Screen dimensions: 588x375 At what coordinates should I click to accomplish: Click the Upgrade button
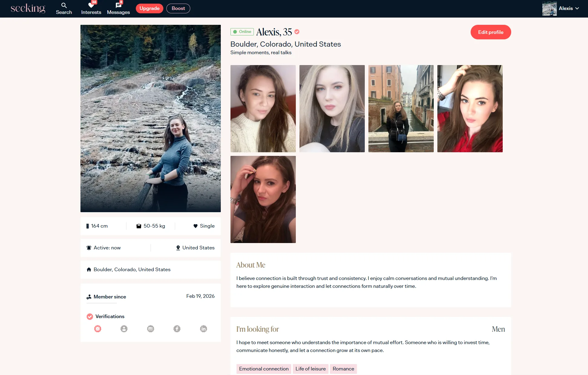point(149,8)
